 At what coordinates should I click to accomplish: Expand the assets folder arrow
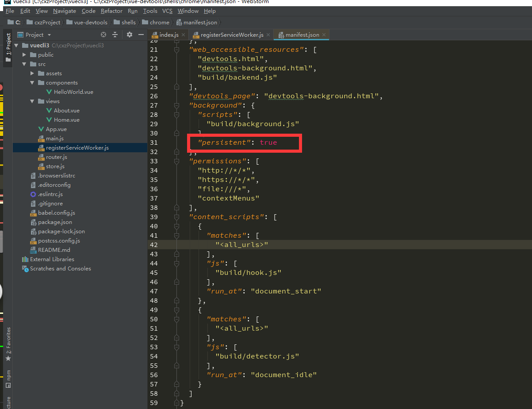pos(32,73)
